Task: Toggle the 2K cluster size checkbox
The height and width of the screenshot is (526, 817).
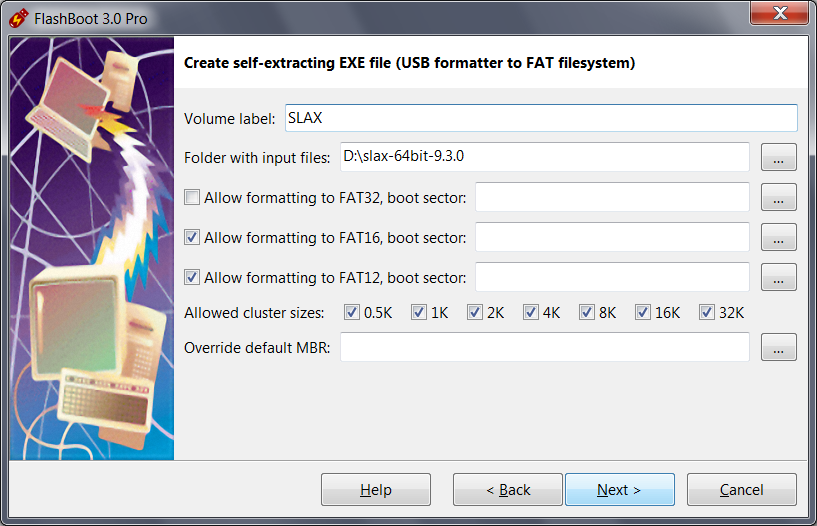Action: 475,312
